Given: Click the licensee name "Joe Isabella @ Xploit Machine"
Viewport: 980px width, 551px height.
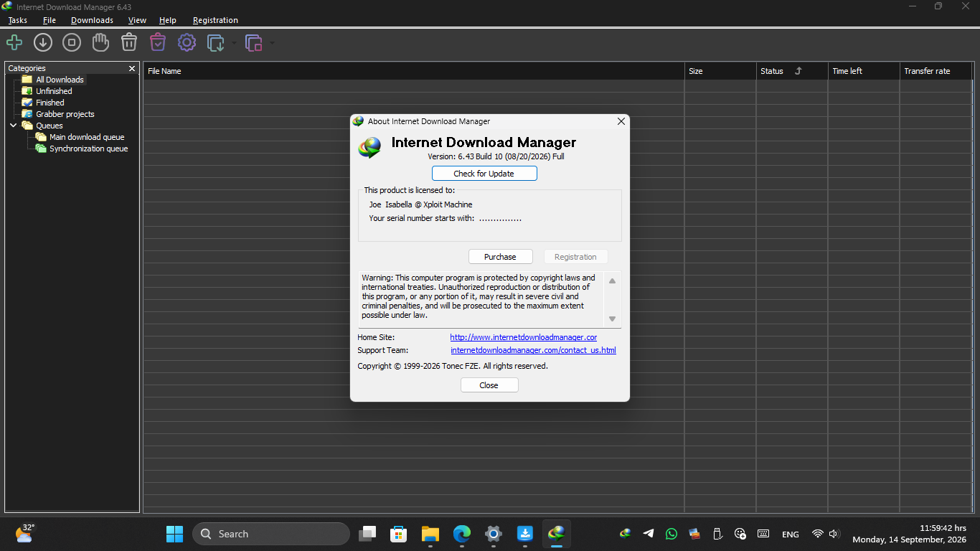Looking at the screenshot, I should [x=420, y=204].
